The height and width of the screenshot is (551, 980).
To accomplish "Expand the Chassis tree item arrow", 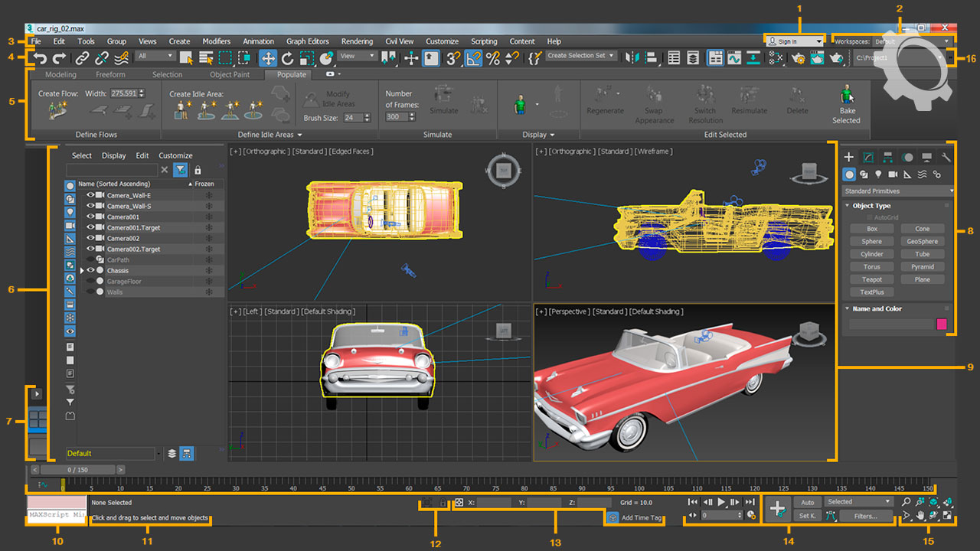I will (x=82, y=270).
